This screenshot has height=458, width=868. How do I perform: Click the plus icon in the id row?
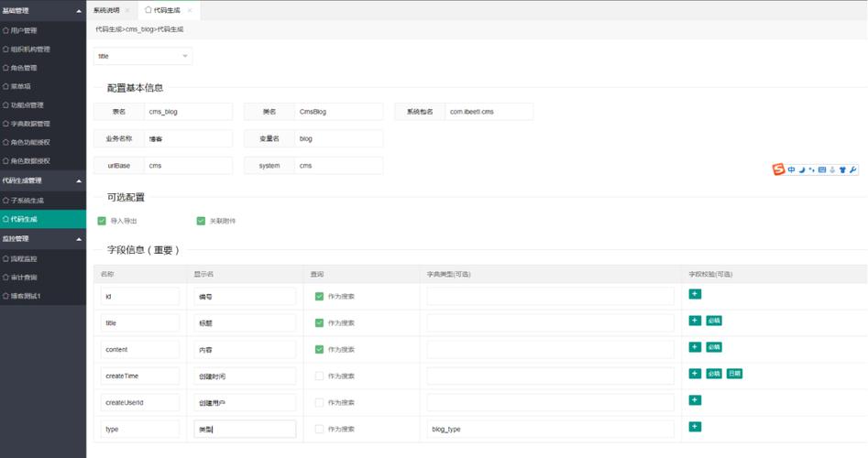pos(695,294)
